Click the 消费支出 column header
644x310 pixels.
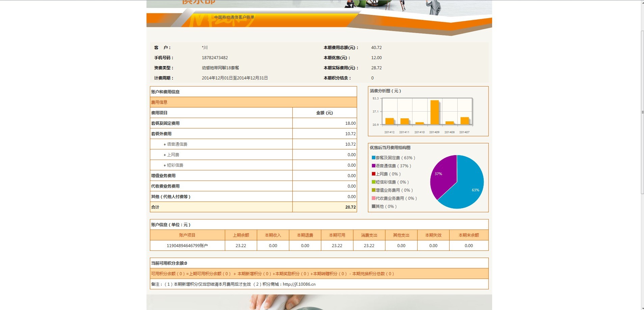point(369,235)
